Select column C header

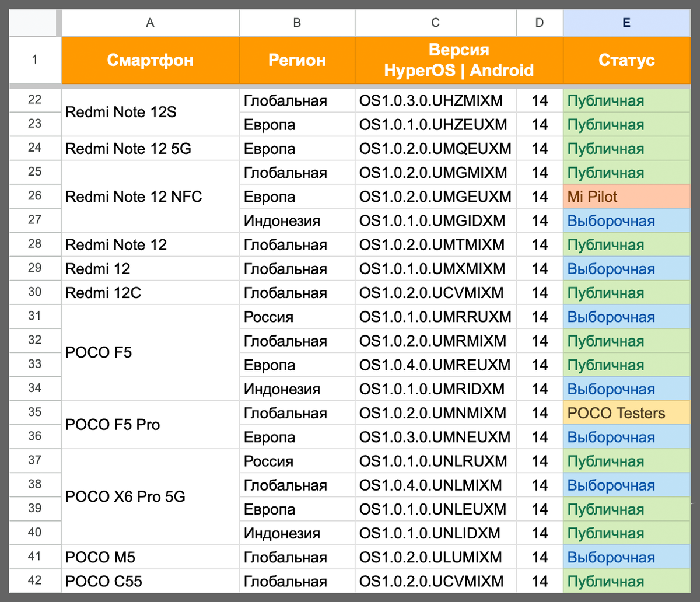tap(436, 23)
